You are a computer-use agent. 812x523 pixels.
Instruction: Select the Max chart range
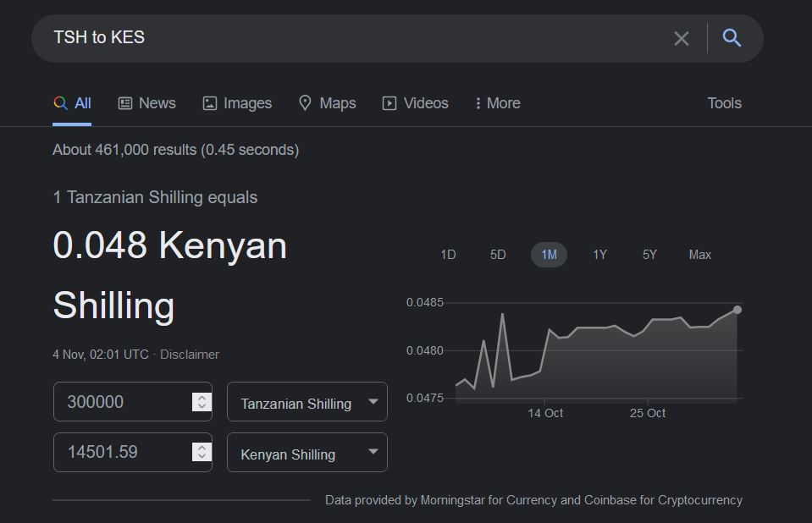(699, 255)
